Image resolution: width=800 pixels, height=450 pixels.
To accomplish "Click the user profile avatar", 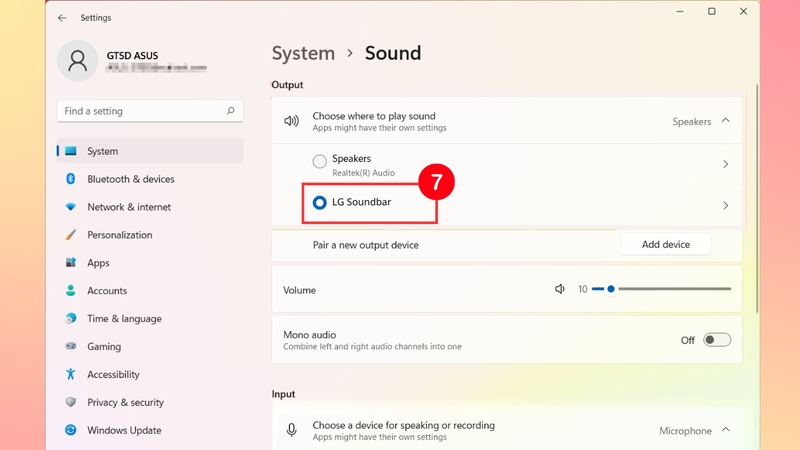I will tap(78, 61).
